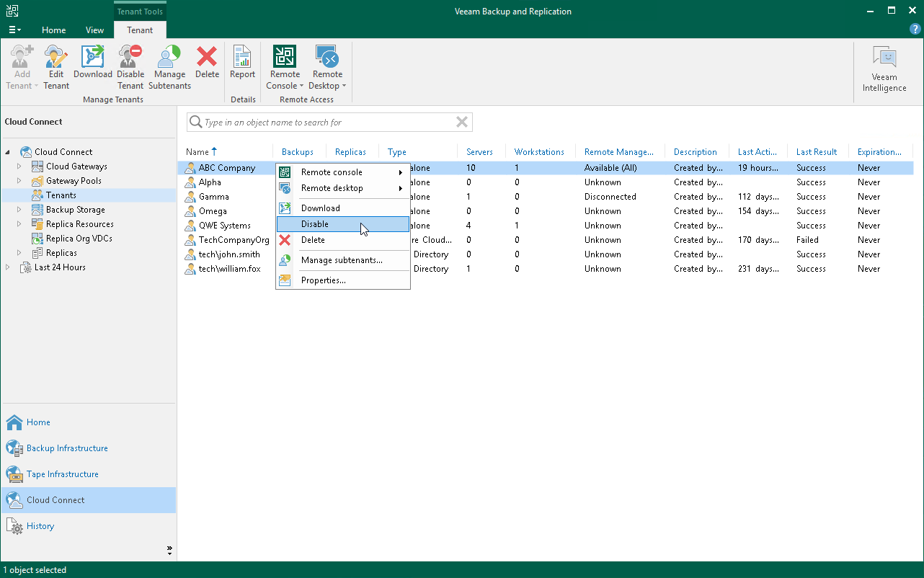Click the Remote Desktop ribbon icon
The height and width of the screenshot is (578, 924).
pos(328,56)
